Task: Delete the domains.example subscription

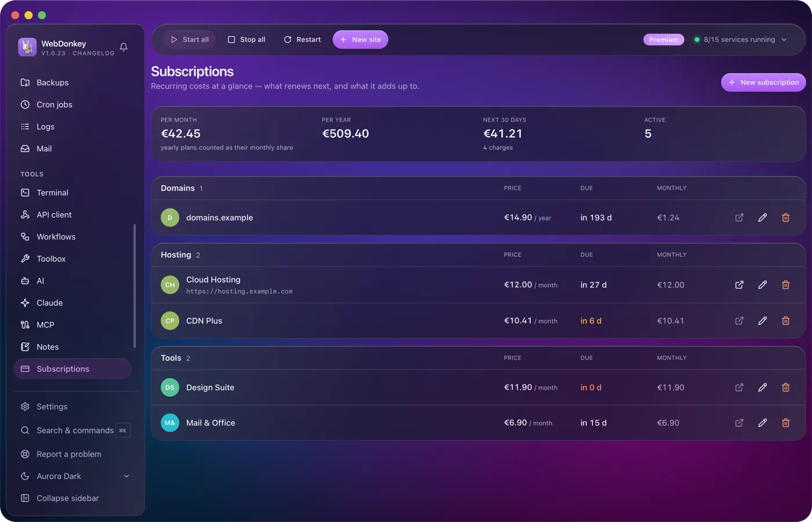Action: (785, 217)
